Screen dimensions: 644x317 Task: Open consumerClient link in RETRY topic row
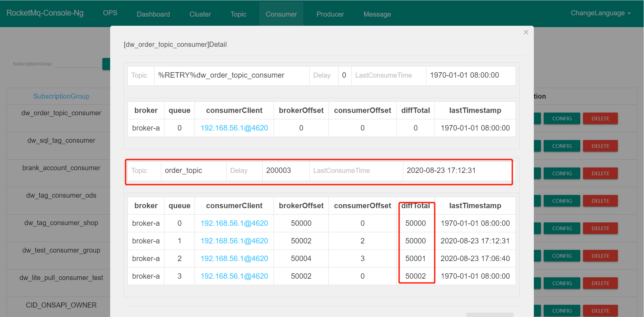point(234,128)
